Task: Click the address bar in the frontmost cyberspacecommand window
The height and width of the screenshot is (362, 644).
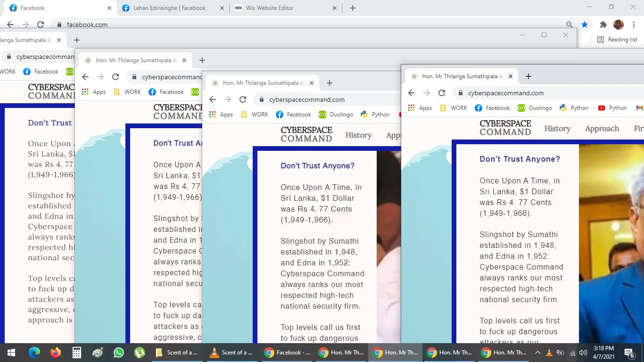Action: tap(549, 93)
